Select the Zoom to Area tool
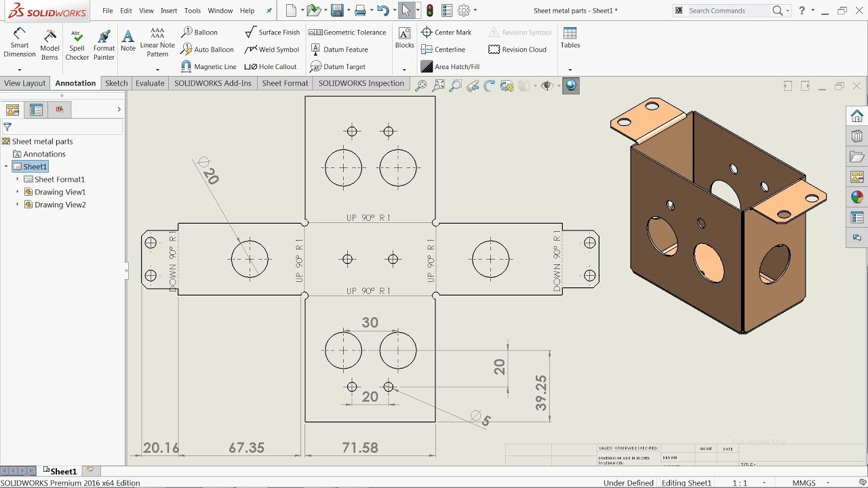Viewport: 868px width, 488px height. click(x=455, y=85)
